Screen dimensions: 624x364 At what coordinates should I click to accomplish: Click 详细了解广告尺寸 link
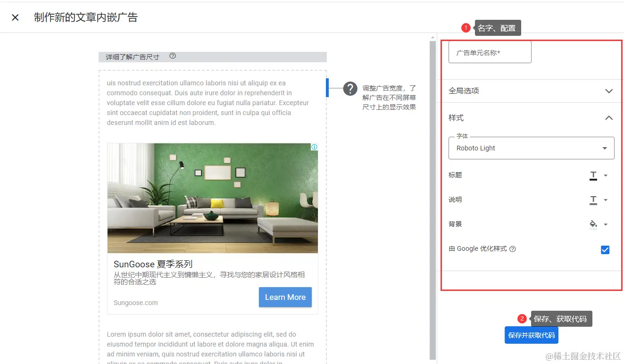[133, 57]
